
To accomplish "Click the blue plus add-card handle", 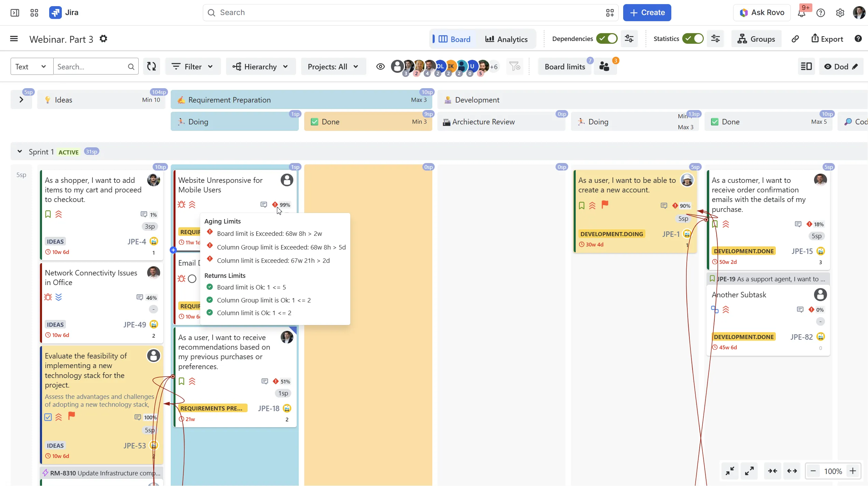I will click(173, 250).
